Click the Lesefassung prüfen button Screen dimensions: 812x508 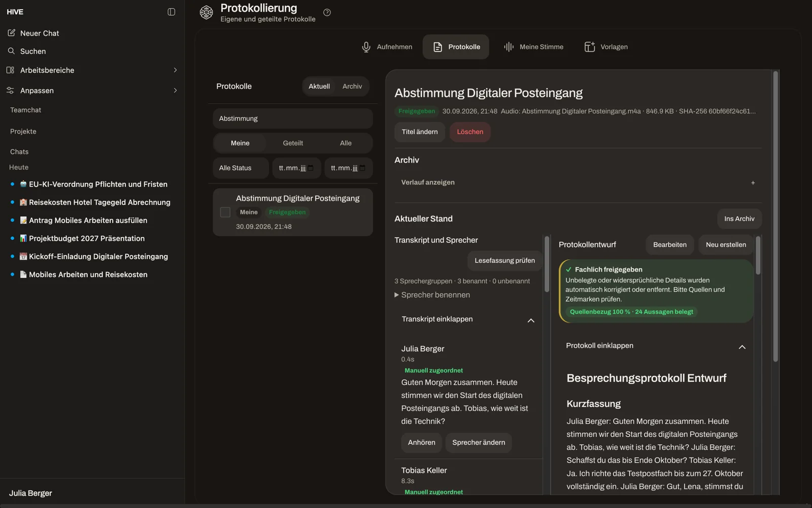[504, 261]
